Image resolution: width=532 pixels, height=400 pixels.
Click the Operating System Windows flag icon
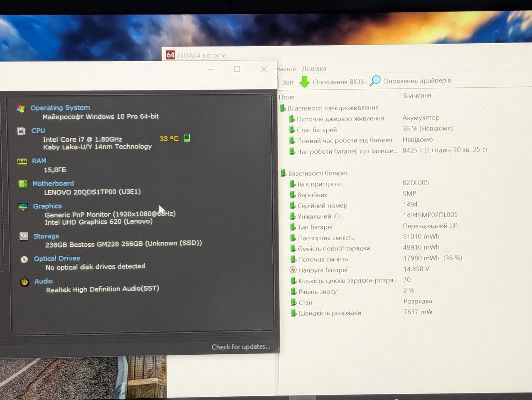click(21, 108)
